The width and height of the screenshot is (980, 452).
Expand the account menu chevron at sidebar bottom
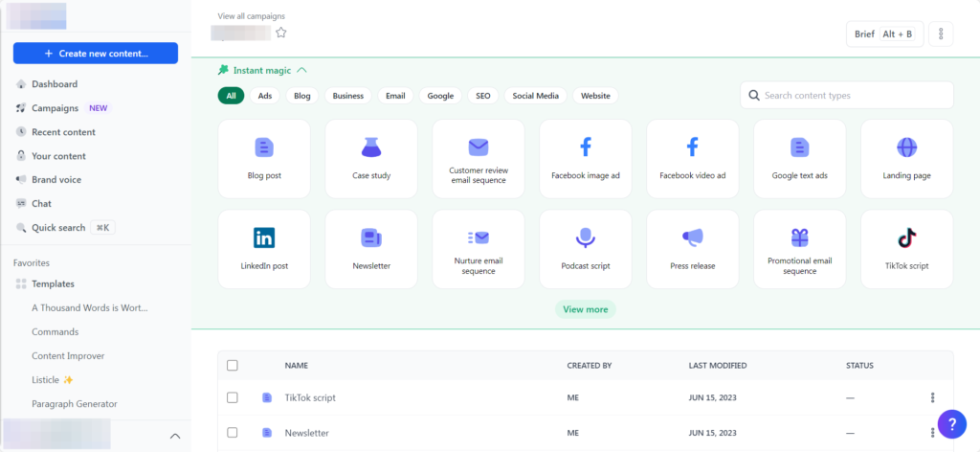click(x=176, y=436)
